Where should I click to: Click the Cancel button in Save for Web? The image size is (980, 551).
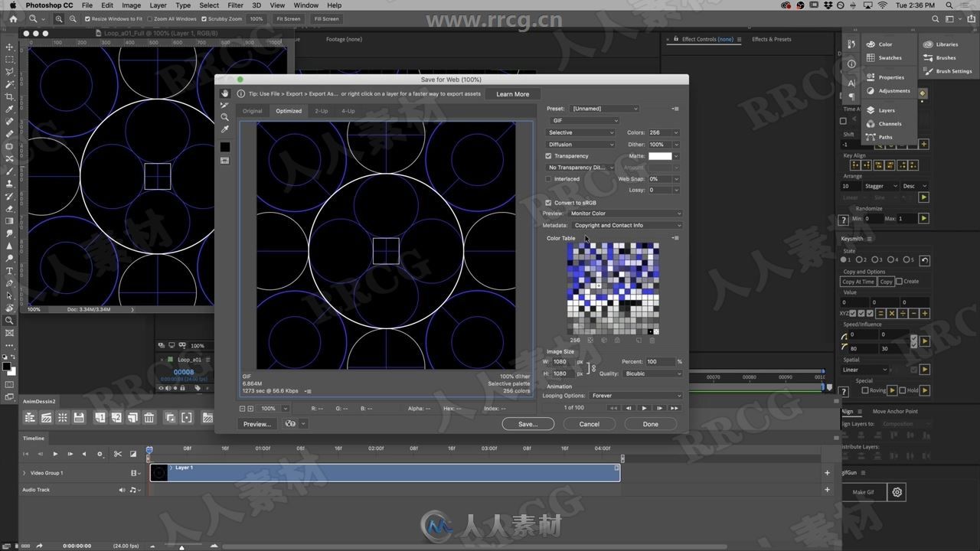click(x=590, y=424)
